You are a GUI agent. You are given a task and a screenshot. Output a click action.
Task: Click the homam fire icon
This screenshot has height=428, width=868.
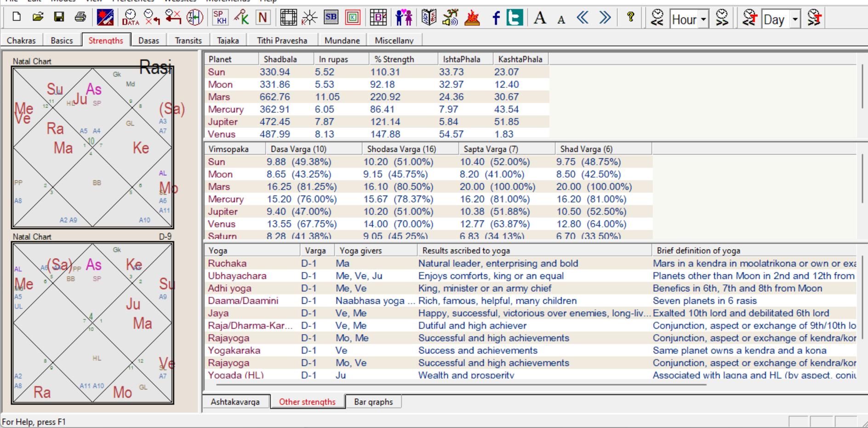(472, 17)
